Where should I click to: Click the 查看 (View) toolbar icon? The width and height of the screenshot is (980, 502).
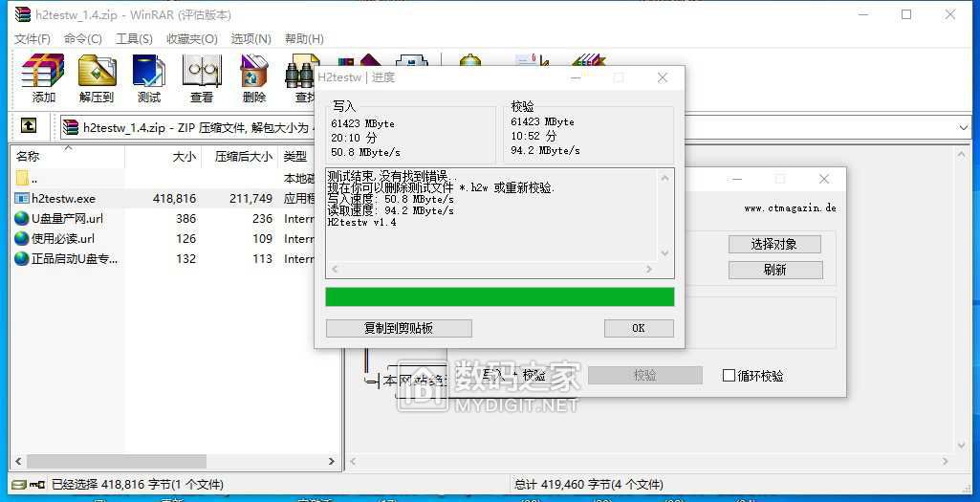pos(201,70)
